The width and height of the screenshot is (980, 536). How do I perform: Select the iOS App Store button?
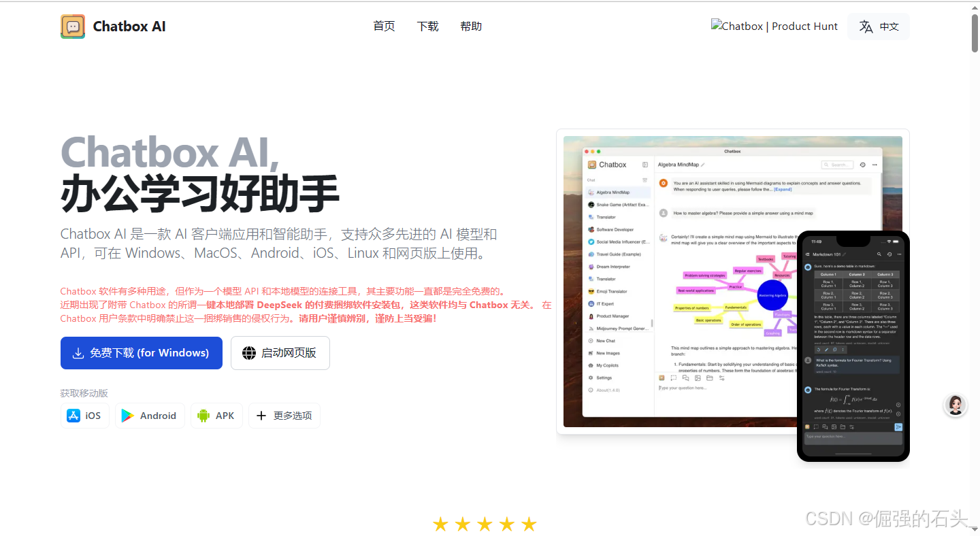(85, 416)
